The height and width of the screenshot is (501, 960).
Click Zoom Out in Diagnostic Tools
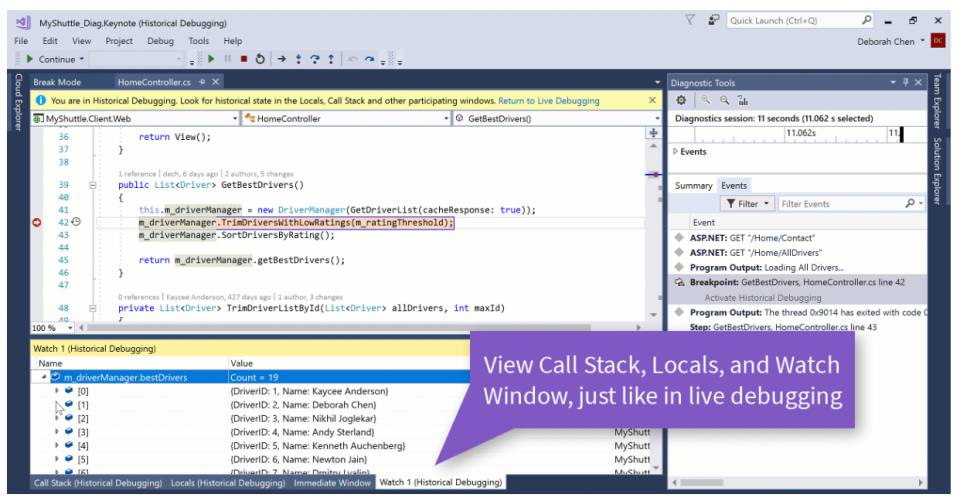(724, 100)
